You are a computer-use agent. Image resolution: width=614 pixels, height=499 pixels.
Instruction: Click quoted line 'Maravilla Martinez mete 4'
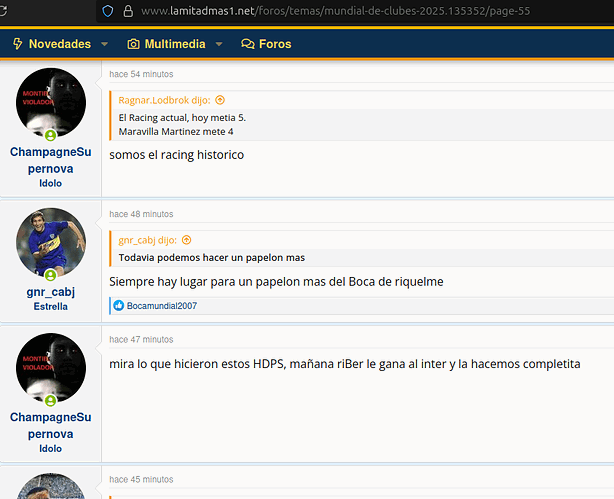coord(176,132)
